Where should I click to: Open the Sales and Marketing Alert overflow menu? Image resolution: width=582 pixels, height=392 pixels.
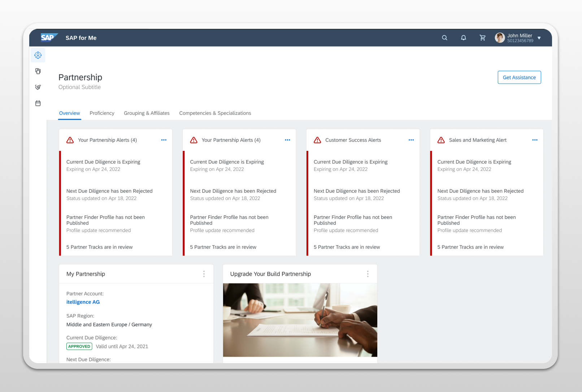[x=535, y=140]
